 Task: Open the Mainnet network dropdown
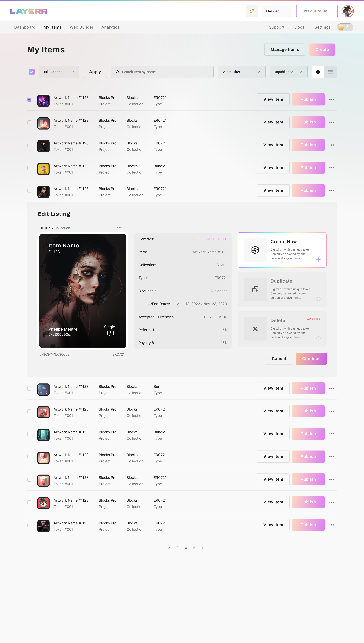point(277,11)
